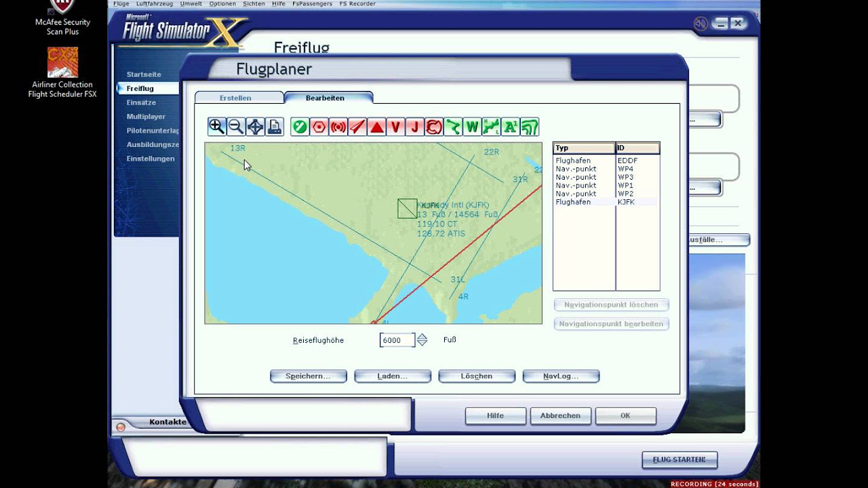Click Navigationspunkt bearbeiten button
The width and height of the screenshot is (868, 488).
[611, 324]
